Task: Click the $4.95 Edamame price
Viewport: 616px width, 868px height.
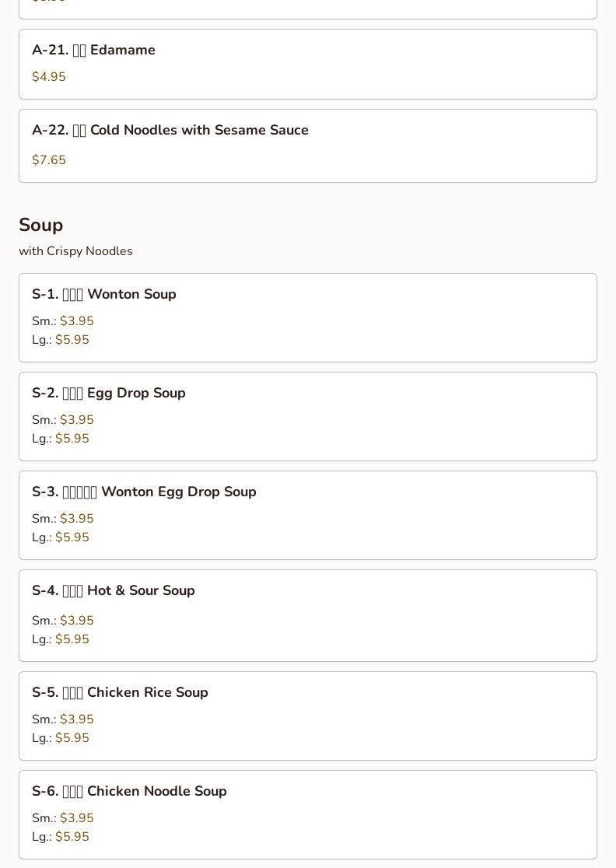Action: pos(49,77)
